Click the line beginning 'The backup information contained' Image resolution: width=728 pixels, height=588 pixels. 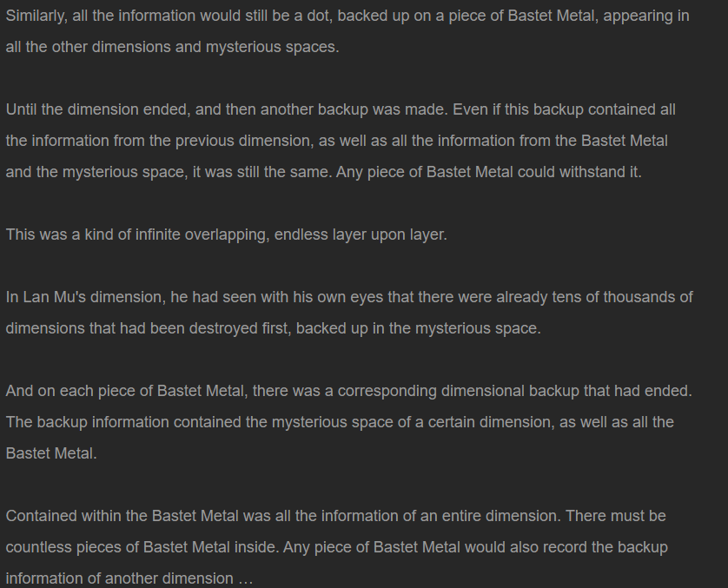click(x=340, y=422)
